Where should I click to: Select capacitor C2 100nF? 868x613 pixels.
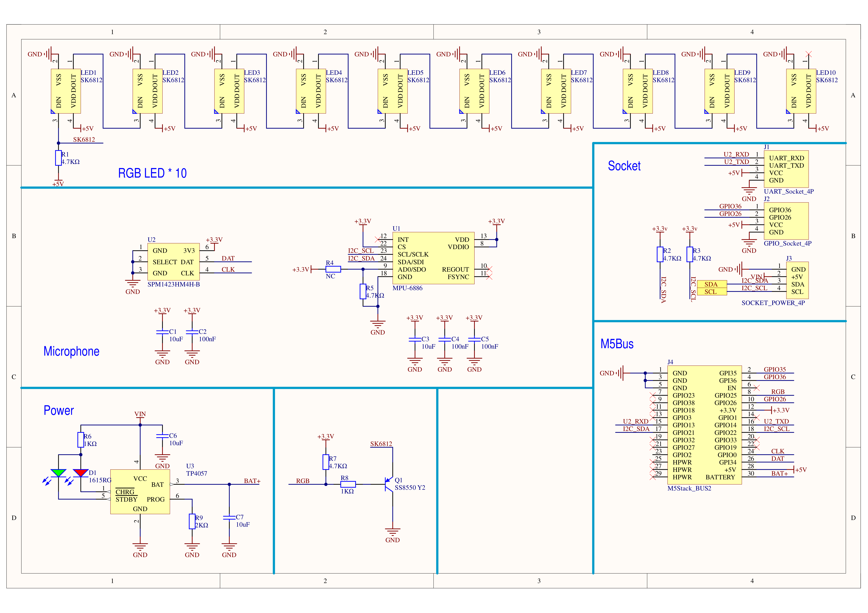(x=192, y=332)
